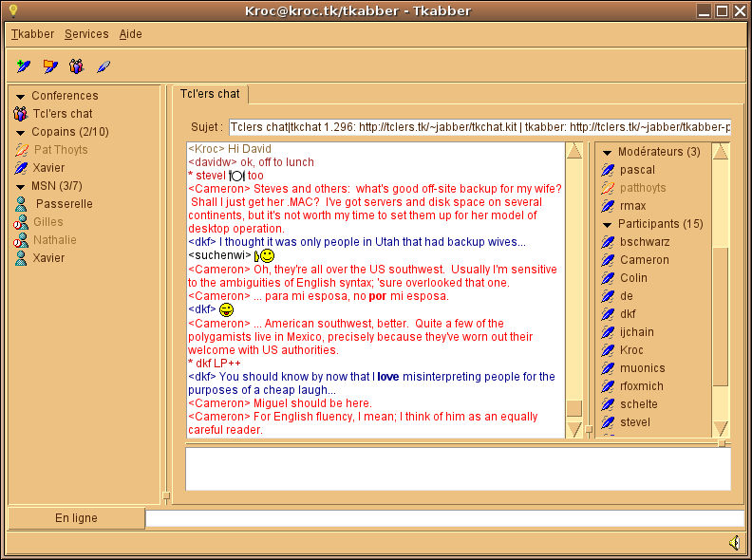Collapse the MSN (3/7) group
Screen dimensions: 752x560
click(20, 186)
